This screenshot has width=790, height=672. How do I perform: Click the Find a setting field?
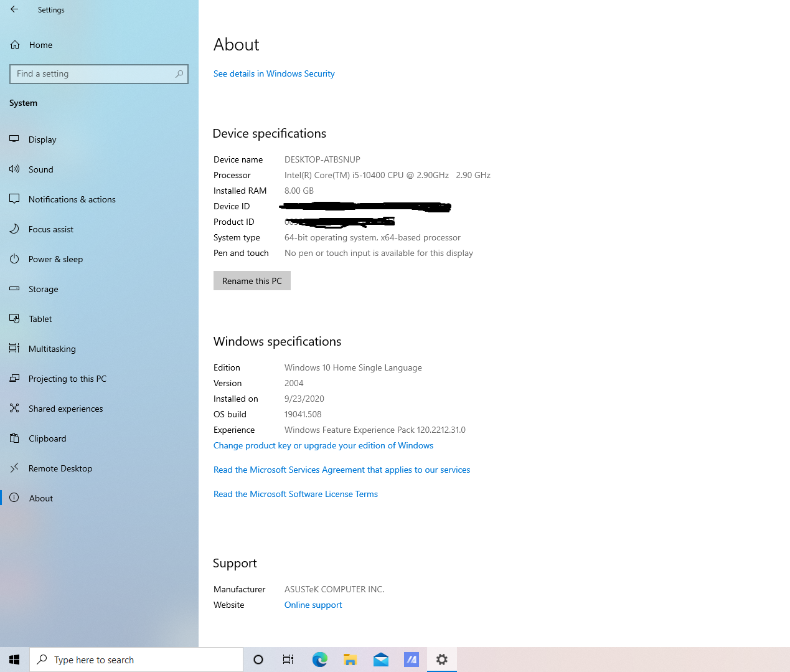point(99,74)
